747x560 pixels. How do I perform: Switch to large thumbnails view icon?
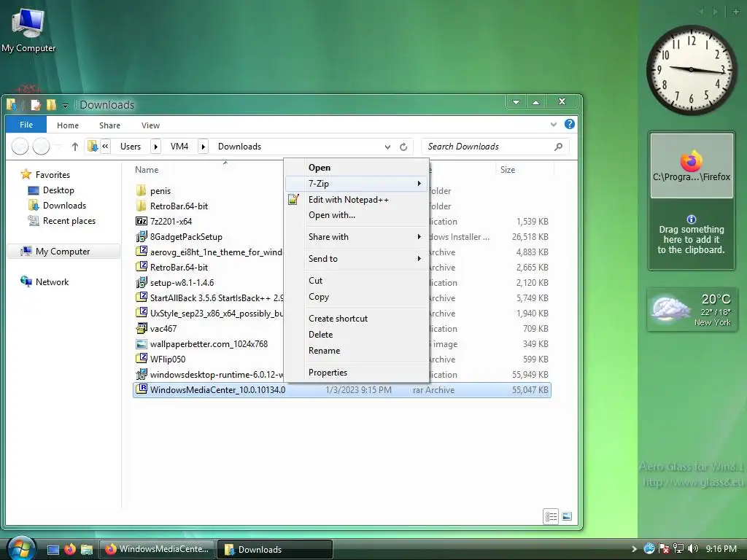(x=567, y=517)
